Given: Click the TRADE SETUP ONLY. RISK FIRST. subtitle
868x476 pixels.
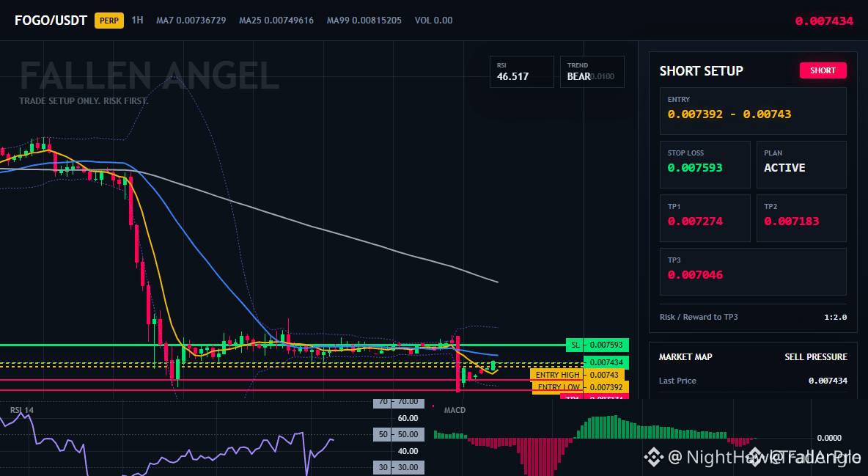Looking at the screenshot, I should pos(84,101).
